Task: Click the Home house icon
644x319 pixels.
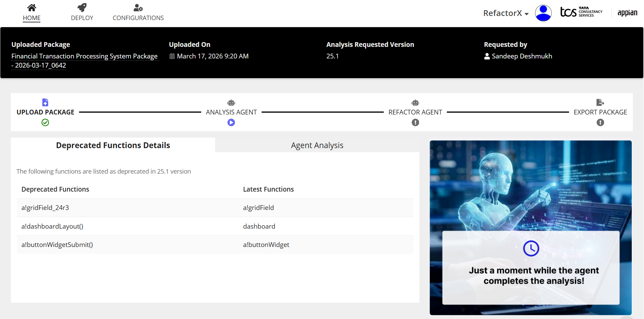Action: click(x=32, y=7)
